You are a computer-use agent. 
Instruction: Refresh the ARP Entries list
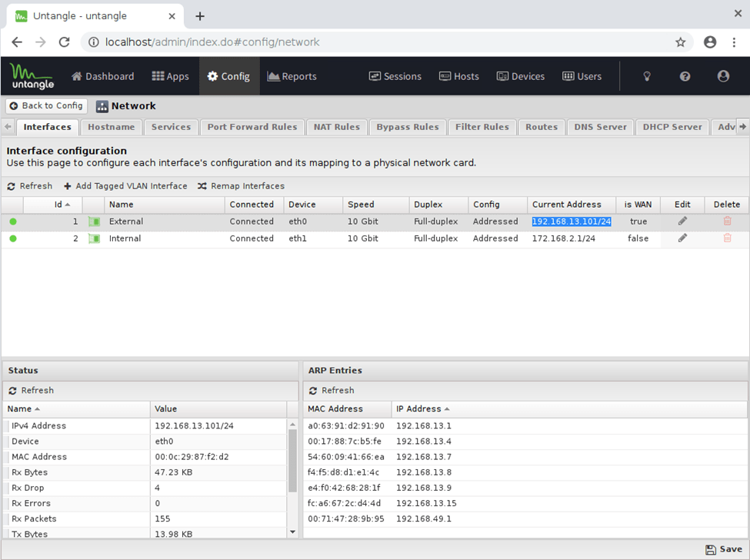332,391
